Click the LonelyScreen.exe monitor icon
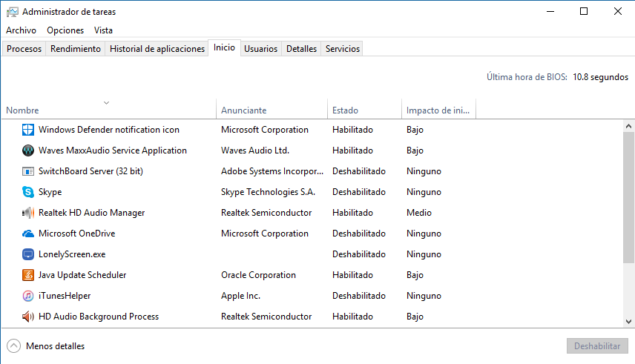635x364 pixels. click(28, 254)
